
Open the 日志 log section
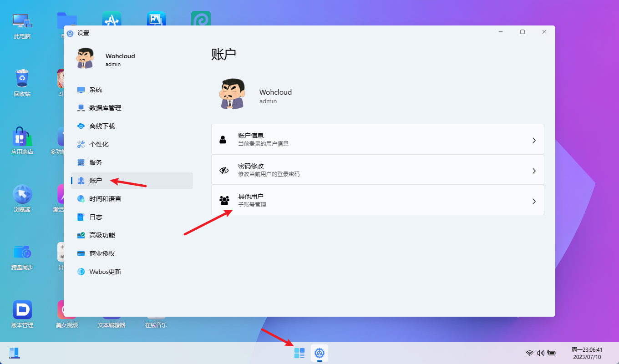[96, 217]
